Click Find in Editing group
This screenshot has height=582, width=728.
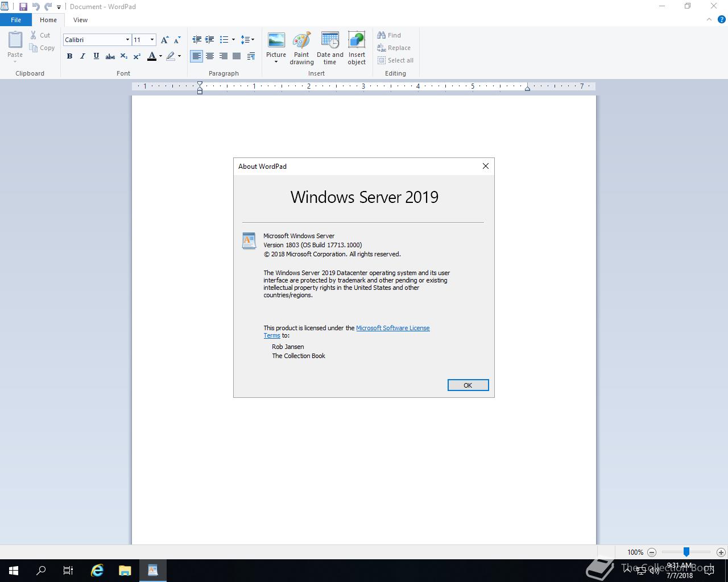[x=389, y=35]
